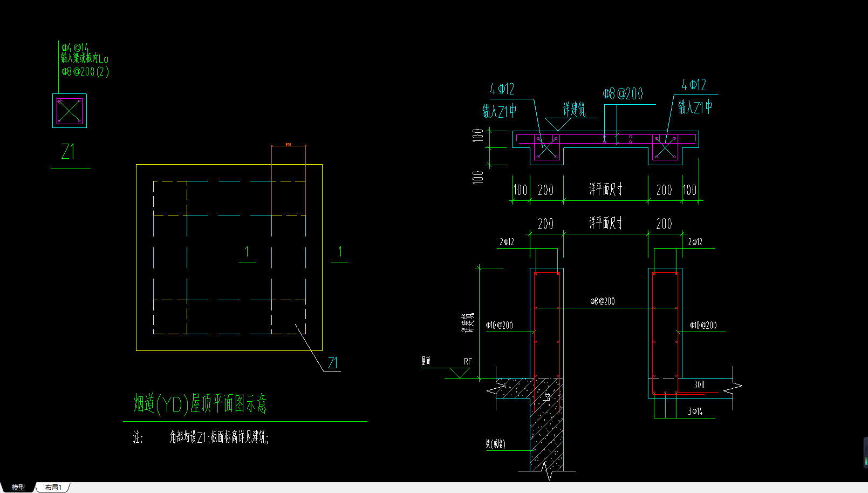Image resolution: width=868 pixels, height=493 pixels.
Task: Switch to the 布局1 layout tab
Action: coord(53,487)
